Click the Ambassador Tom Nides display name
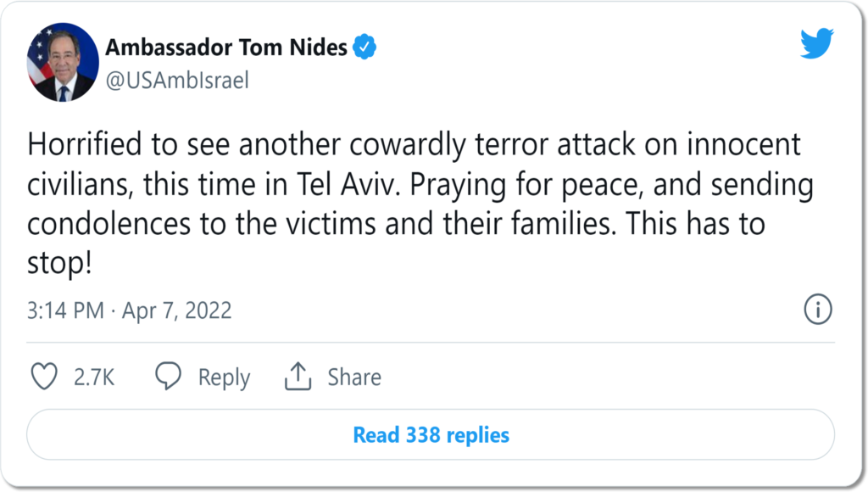Viewport: 868px width, 492px height. pyautogui.click(x=226, y=48)
